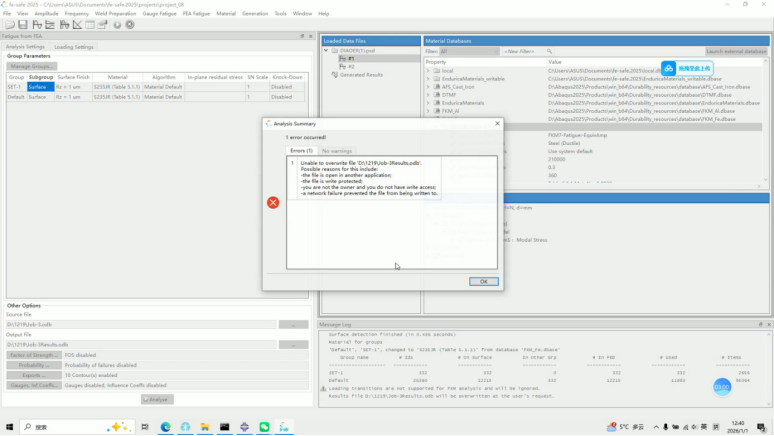Open the FEA Fatigue menu
The height and width of the screenshot is (436, 774).
pyautogui.click(x=196, y=14)
